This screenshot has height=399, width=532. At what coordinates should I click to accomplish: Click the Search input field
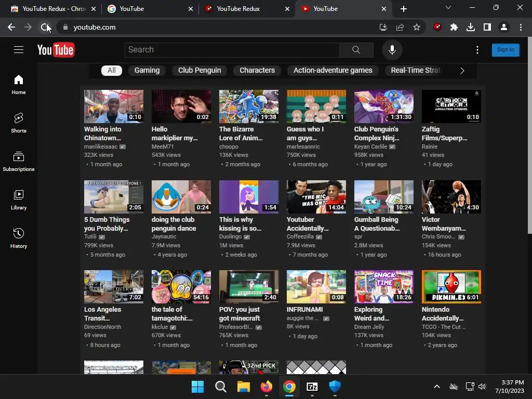232,50
